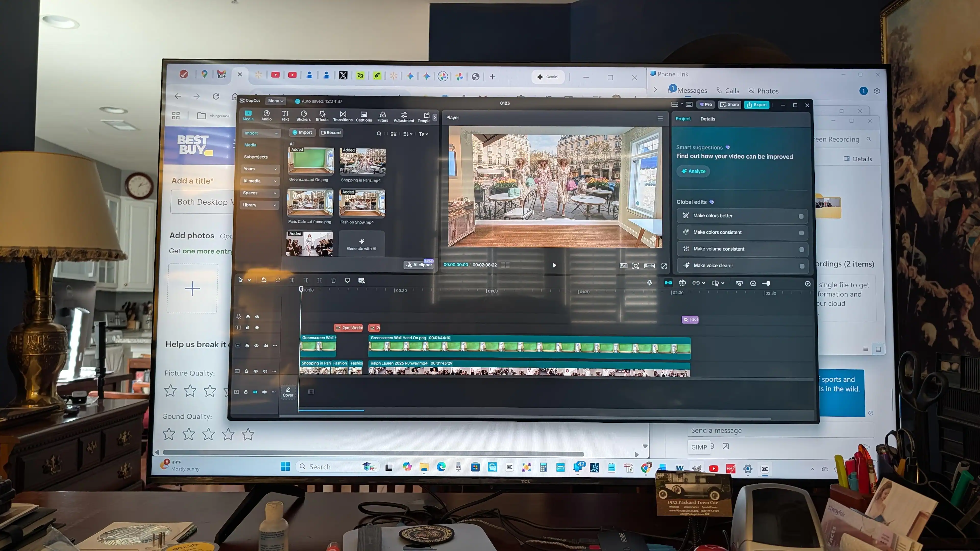The image size is (980, 551).
Task: Hide Greenscreen Wall track via eye icon
Action: coord(256,346)
